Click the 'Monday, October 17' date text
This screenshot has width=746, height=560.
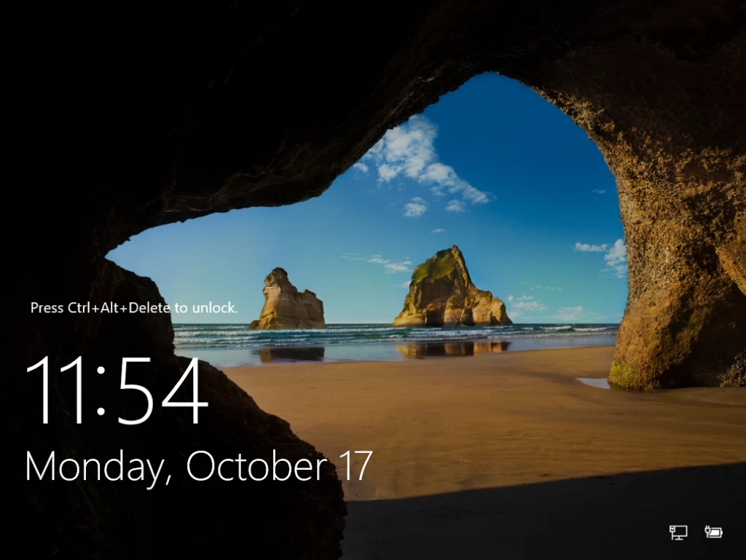coord(198,467)
